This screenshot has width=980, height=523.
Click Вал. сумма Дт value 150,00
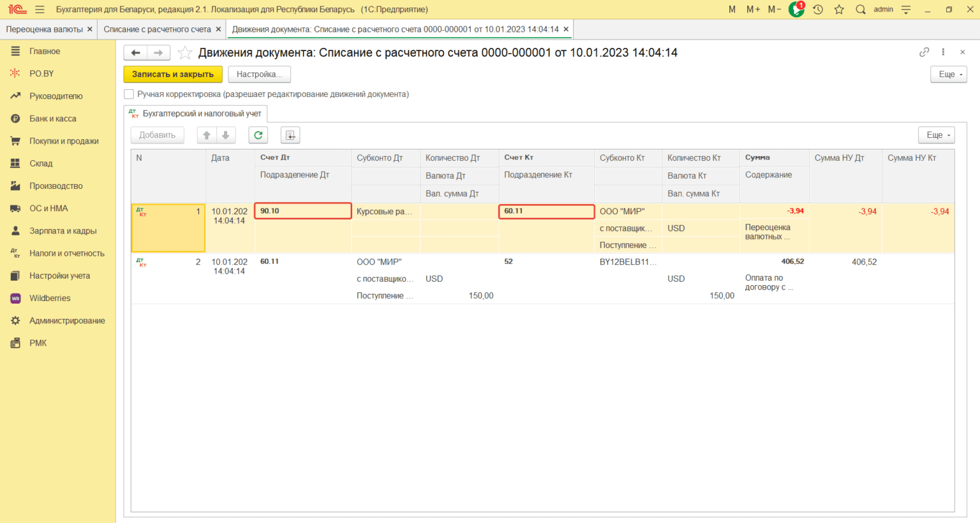point(458,296)
